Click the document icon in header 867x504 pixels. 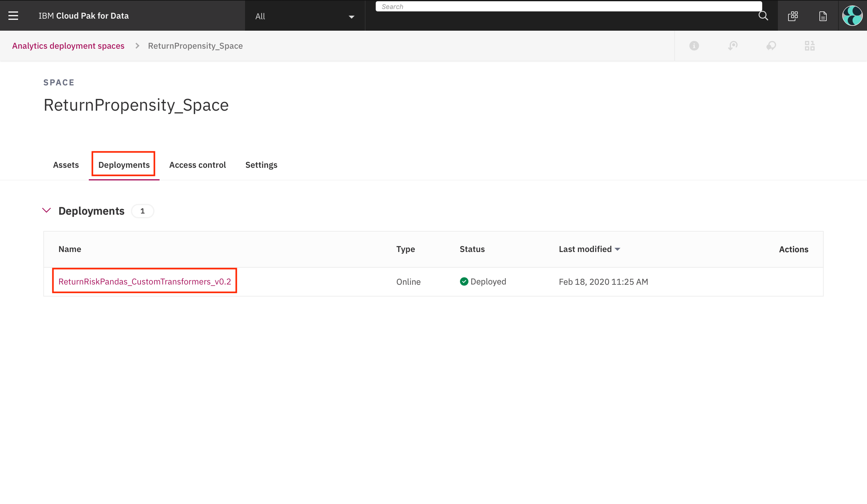click(823, 16)
